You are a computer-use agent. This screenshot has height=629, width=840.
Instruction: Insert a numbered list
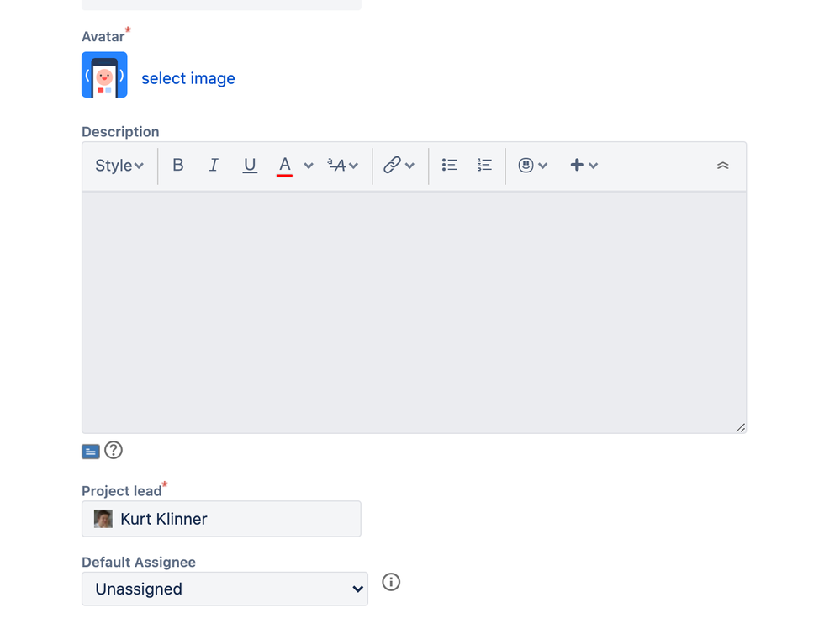(484, 165)
